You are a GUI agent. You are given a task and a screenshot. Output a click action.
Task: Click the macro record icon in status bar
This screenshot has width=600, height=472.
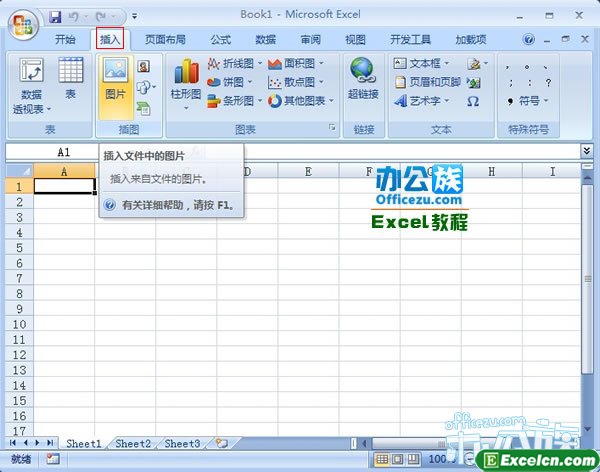coord(53,458)
